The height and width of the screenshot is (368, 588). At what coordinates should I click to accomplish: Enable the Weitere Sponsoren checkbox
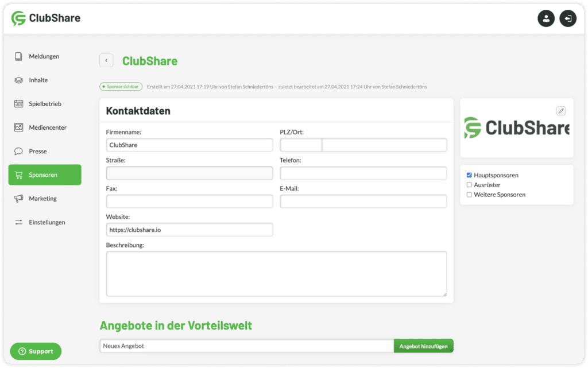point(469,195)
